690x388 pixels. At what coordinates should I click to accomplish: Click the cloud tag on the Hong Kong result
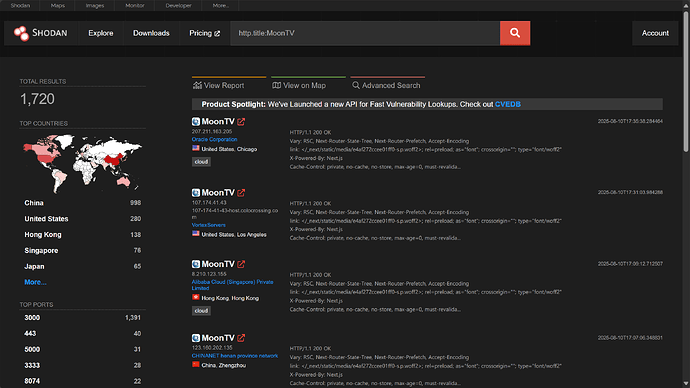pyautogui.click(x=201, y=311)
